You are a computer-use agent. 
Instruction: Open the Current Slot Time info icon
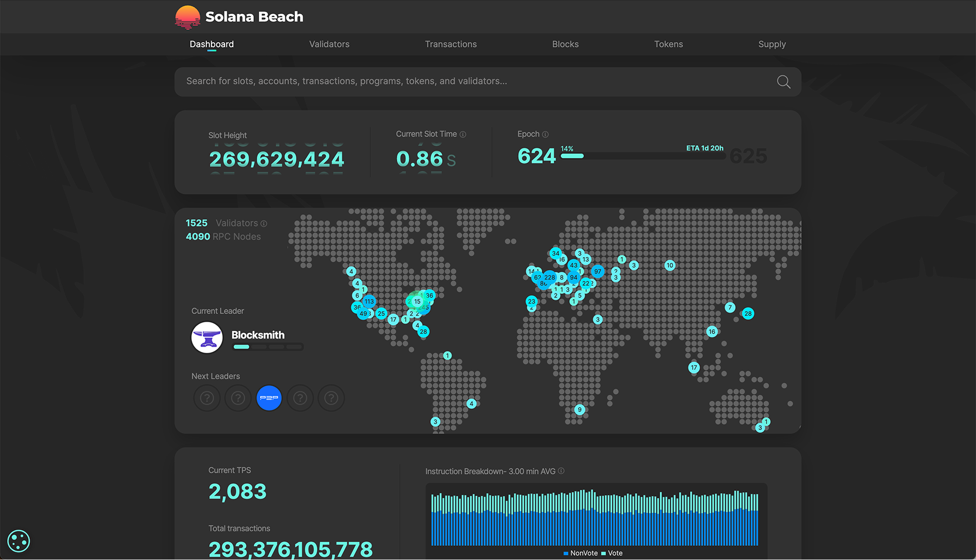[463, 134]
